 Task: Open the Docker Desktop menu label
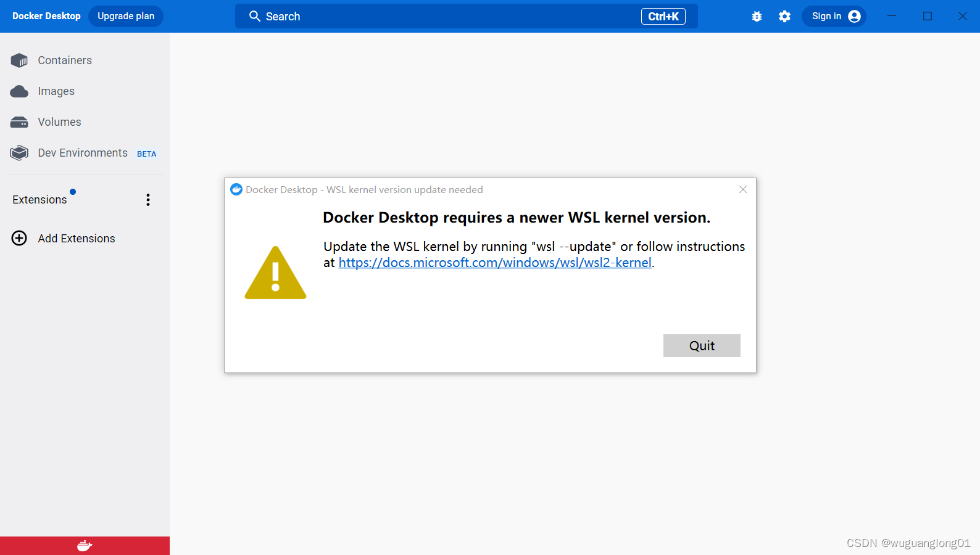(x=46, y=15)
